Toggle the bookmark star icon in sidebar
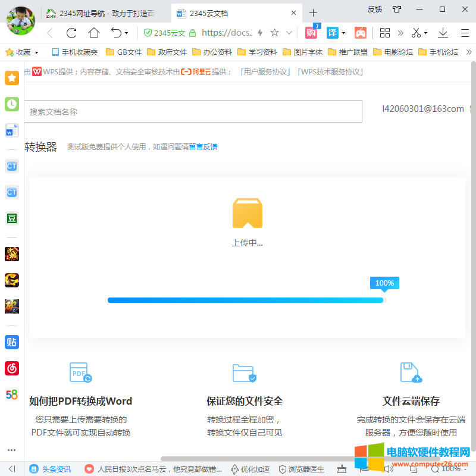Image resolution: width=476 pixels, height=476 pixels. click(x=11, y=78)
